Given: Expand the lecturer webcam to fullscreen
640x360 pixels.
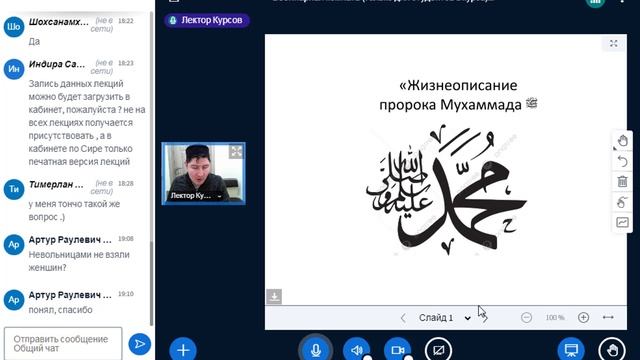Looking at the screenshot, I should 236,152.
